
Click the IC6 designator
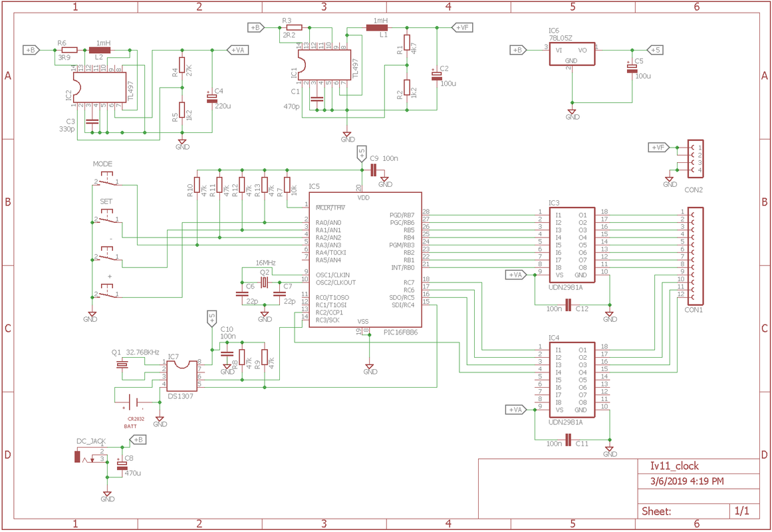[554, 31]
